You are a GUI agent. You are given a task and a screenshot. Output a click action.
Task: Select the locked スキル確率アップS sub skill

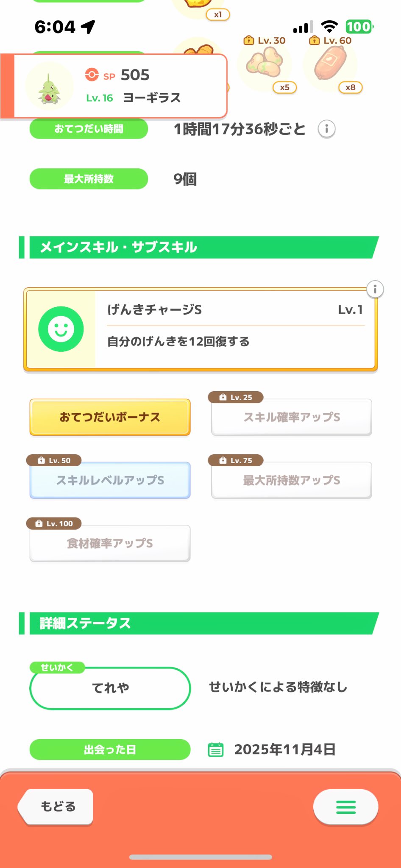coord(292,417)
